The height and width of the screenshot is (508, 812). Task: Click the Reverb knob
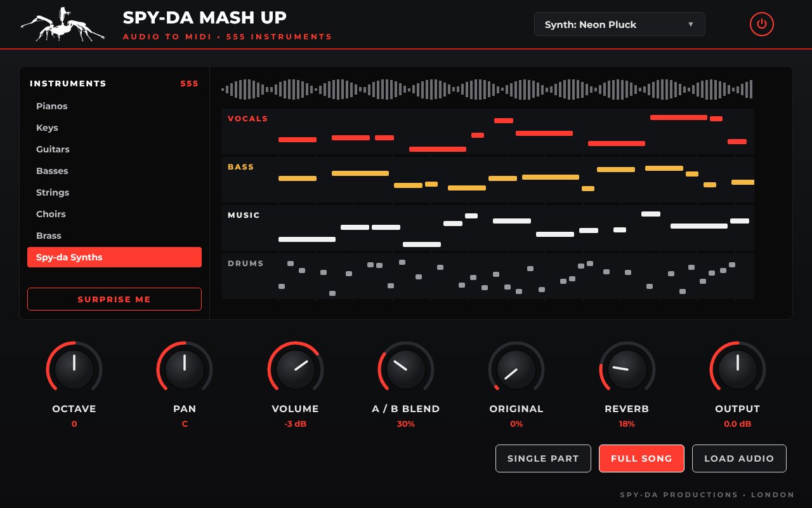tap(627, 370)
